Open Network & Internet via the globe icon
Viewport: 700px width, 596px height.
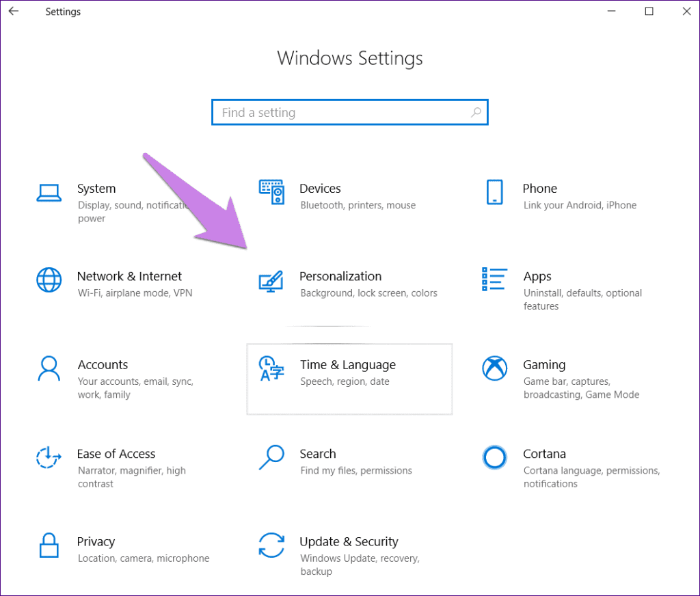pyautogui.click(x=49, y=280)
